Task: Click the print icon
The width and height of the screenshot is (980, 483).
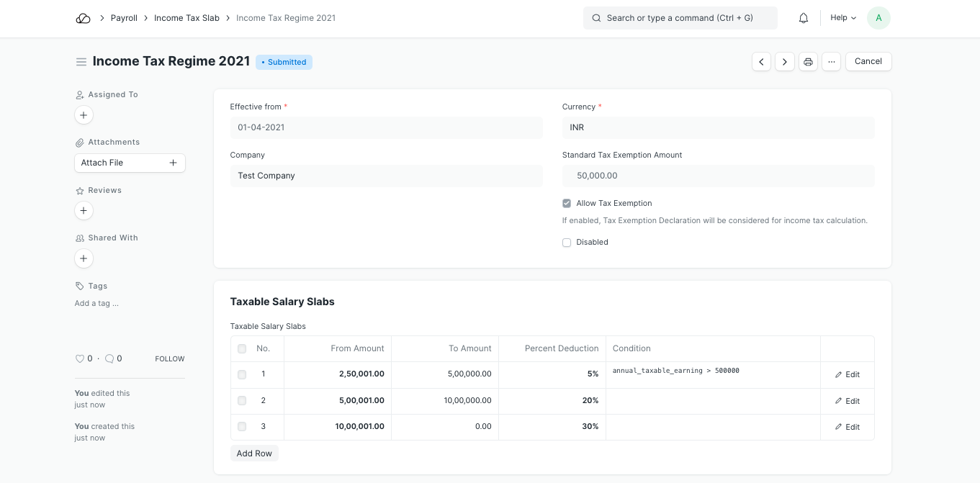Action: point(808,62)
